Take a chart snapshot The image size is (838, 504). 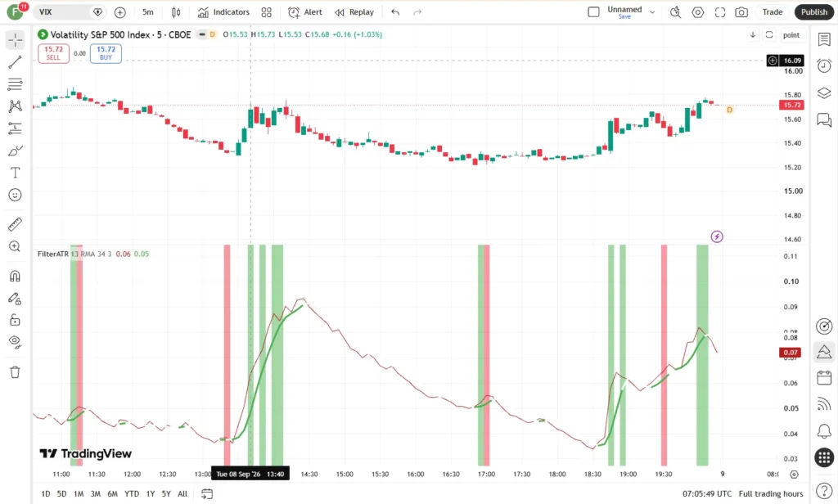741,11
